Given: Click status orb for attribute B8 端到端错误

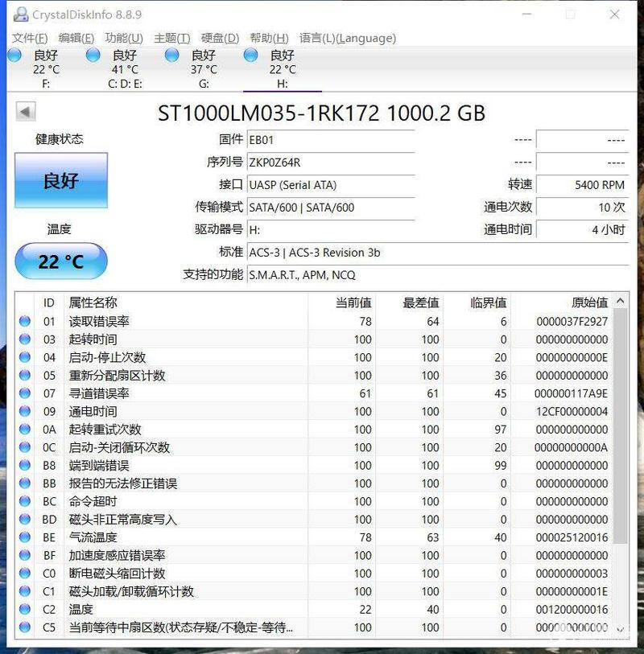Looking at the screenshot, I should [25, 465].
